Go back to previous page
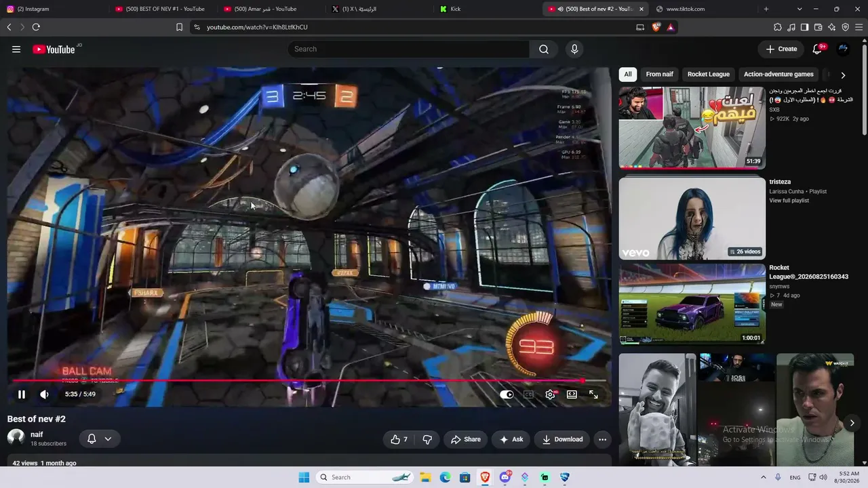Image resolution: width=868 pixels, height=488 pixels. click(9, 27)
